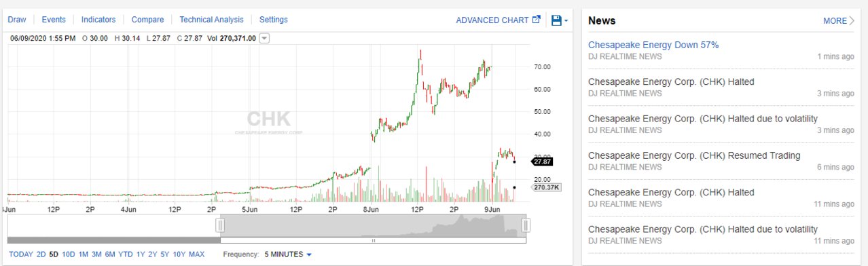Open the Advanced Chart external link icon
The height and width of the screenshot is (266, 868).
click(537, 20)
